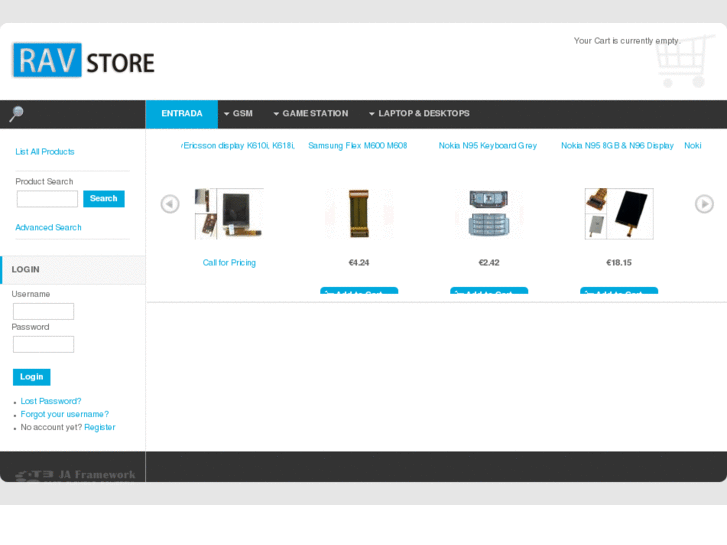Focus the Username input field
727x545 pixels.
click(x=43, y=311)
